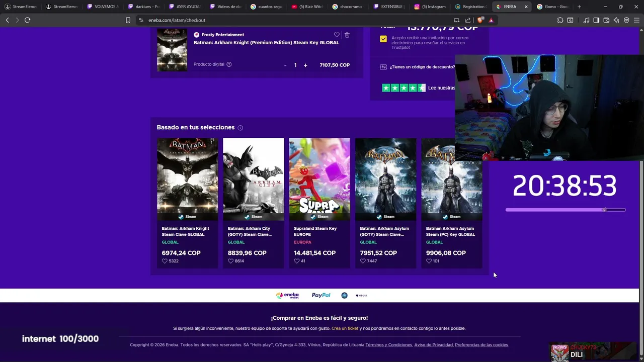The height and width of the screenshot is (362, 644).
Task: Open the Supraland Steam Key thumbnail
Action: tap(319, 179)
